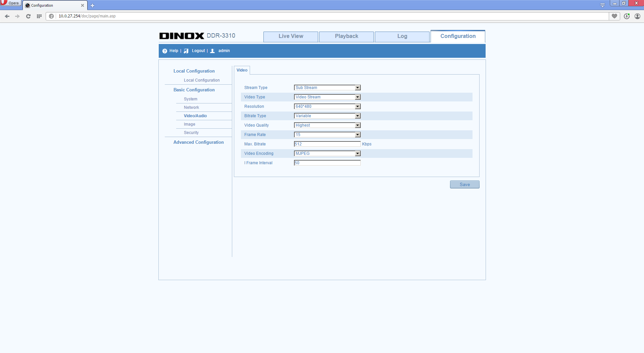The image size is (644, 353).
Task: Click the Help question mark icon
Action: (165, 51)
